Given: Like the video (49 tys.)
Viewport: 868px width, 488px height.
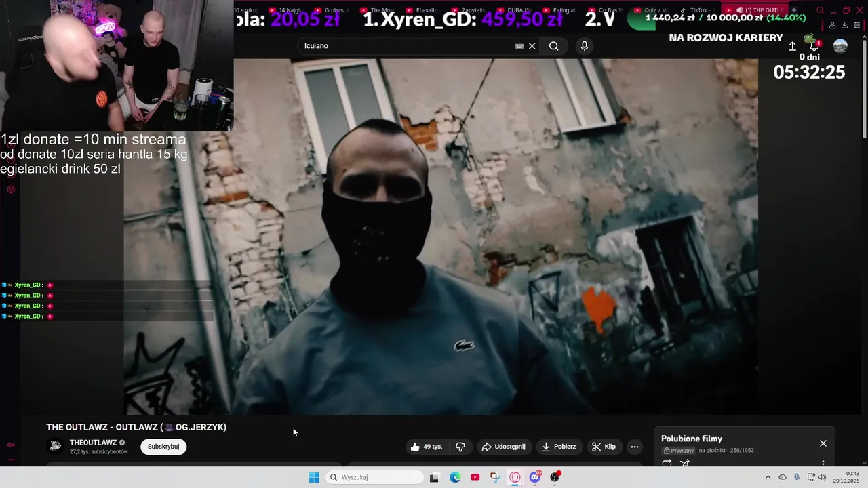Looking at the screenshot, I should click(427, 447).
